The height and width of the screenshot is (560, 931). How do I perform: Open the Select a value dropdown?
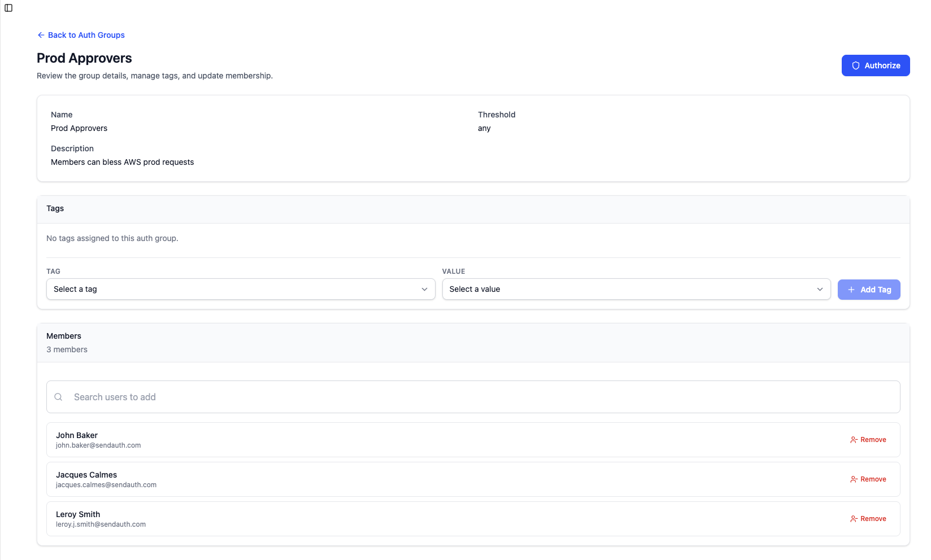point(636,289)
